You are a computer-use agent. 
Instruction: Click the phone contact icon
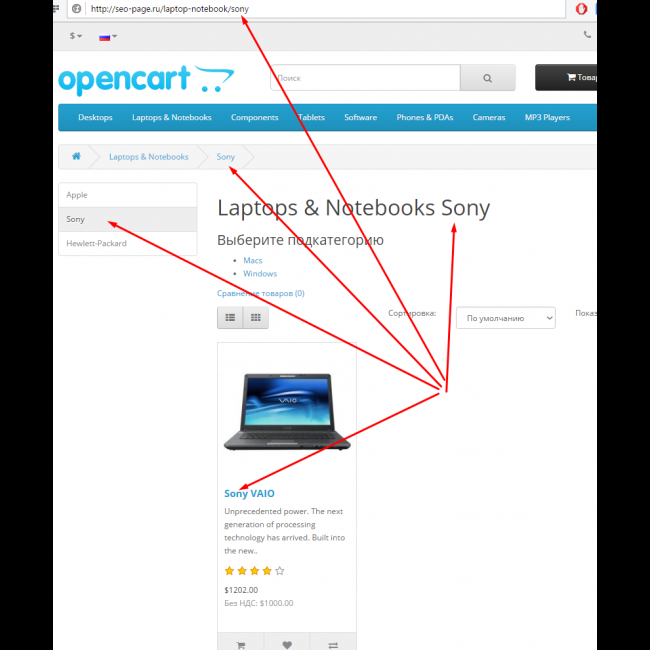click(x=587, y=35)
